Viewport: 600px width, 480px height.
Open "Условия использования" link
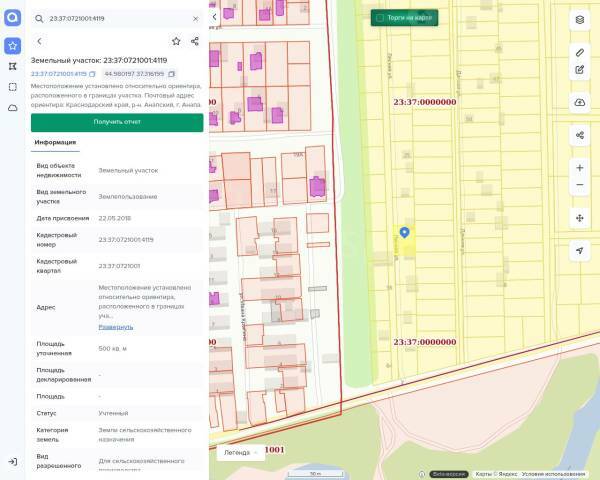pyautogui.click(x=553, y=474)
